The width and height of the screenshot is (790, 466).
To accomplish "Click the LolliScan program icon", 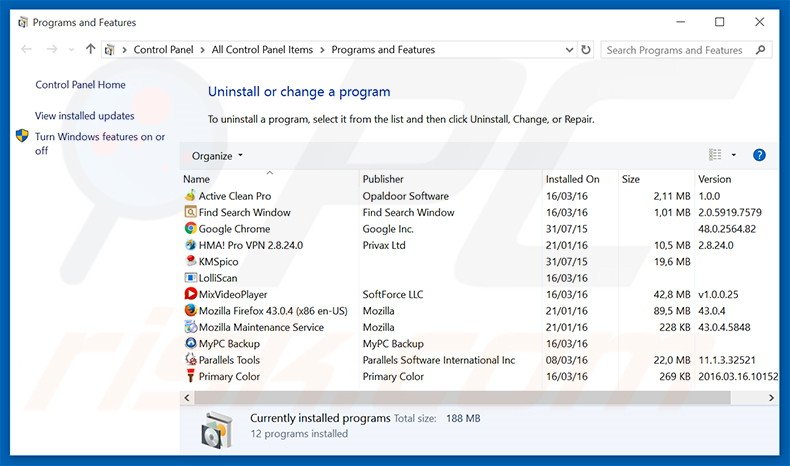I will tap(190, 278).
